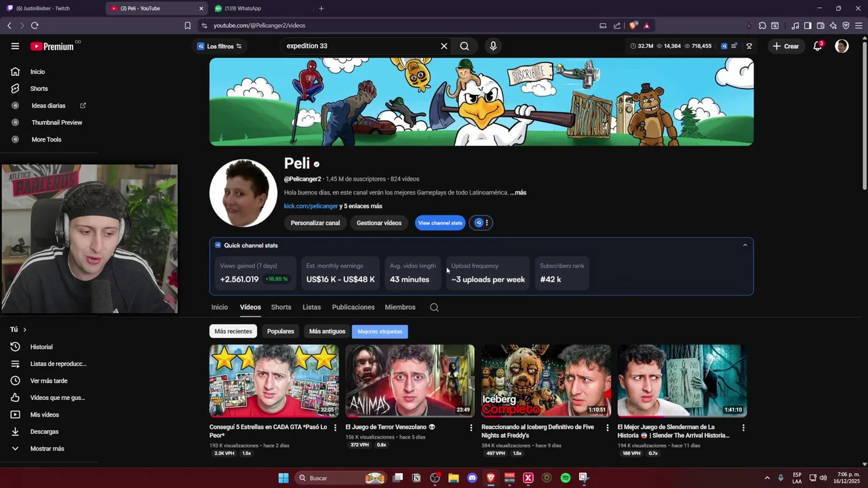Expand Mostrar más in sidebar

(47, 449)
